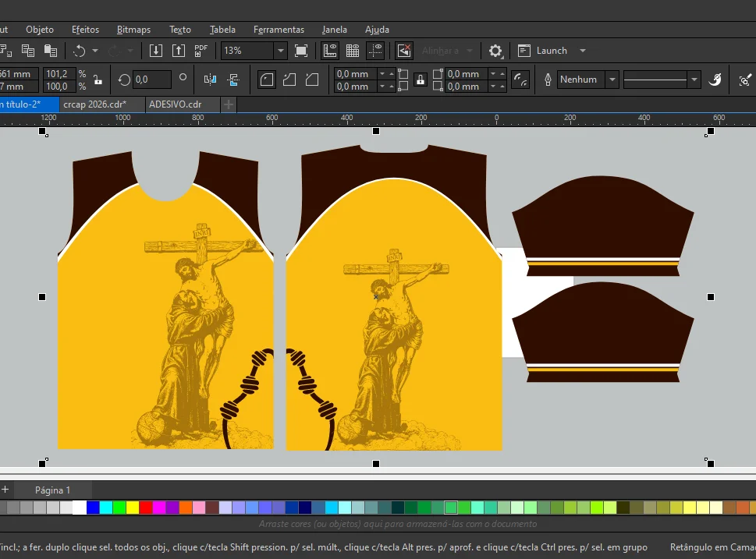Click the left t-shirt front artwork
Screen dimensions: 756x559
(x=165, y=299)
